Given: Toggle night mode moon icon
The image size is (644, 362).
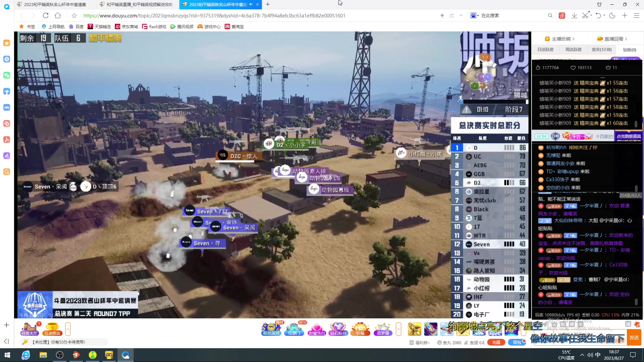Looking at the screenshot, I should point(612,15).
